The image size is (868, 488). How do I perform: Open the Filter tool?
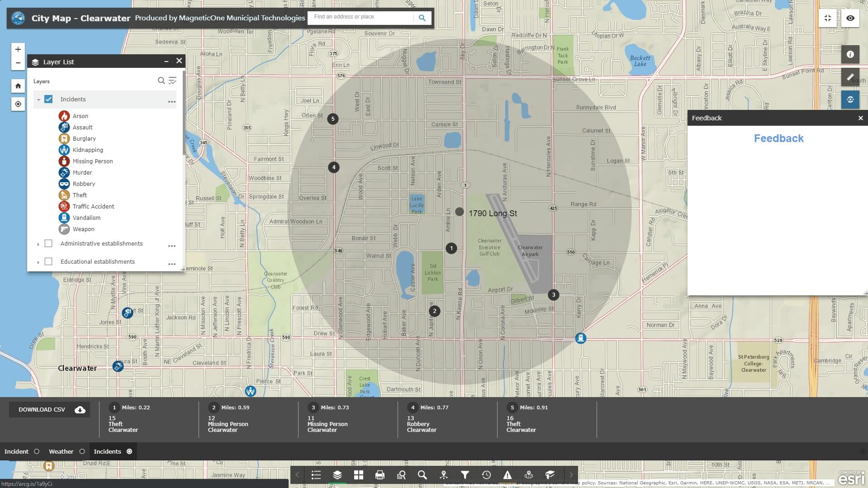pyautogui.click(x=465, y=475)
